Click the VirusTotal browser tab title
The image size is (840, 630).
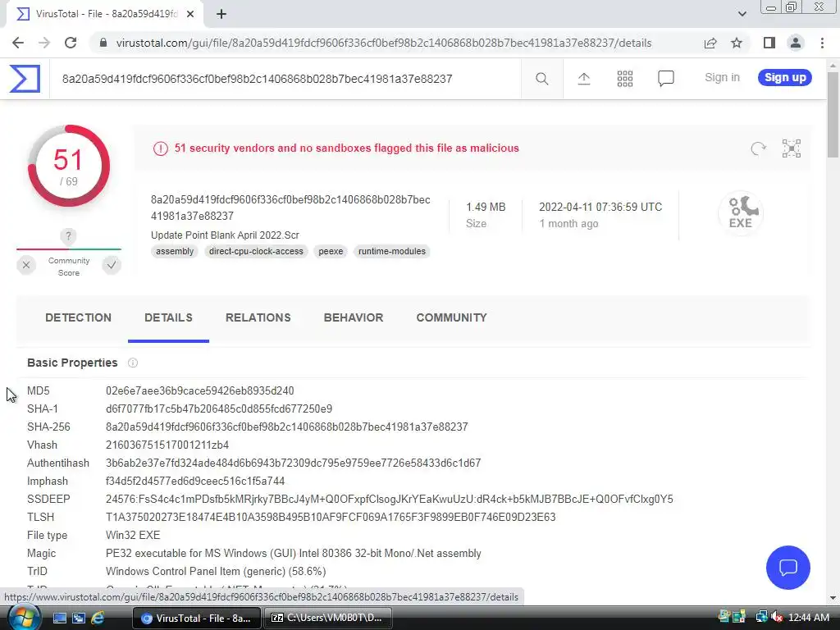[x=106, y=14]
